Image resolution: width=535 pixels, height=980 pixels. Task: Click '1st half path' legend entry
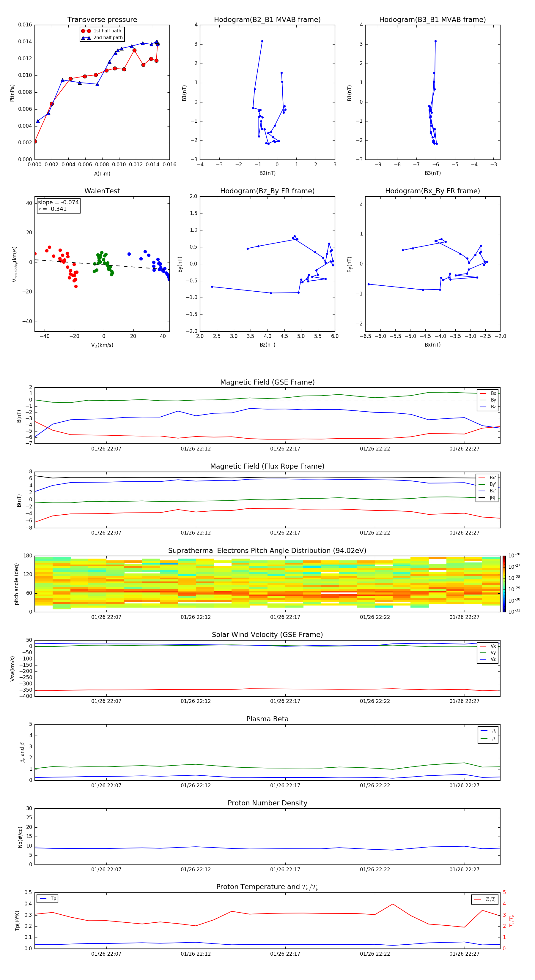[x=102, y=31]
